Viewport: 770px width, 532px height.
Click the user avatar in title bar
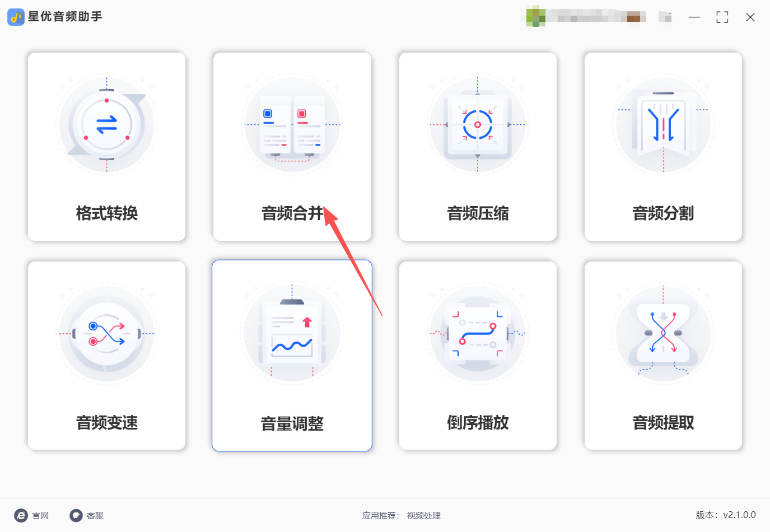point(536,16)
